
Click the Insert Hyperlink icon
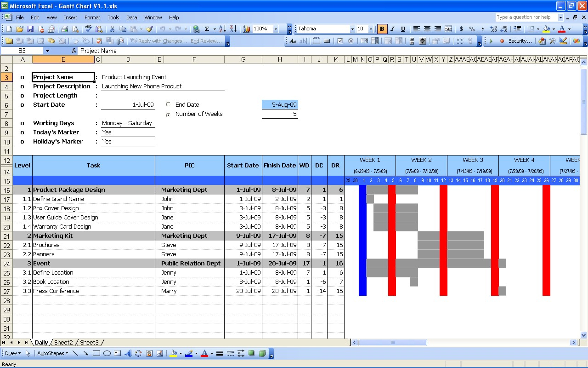pos(197,29)
